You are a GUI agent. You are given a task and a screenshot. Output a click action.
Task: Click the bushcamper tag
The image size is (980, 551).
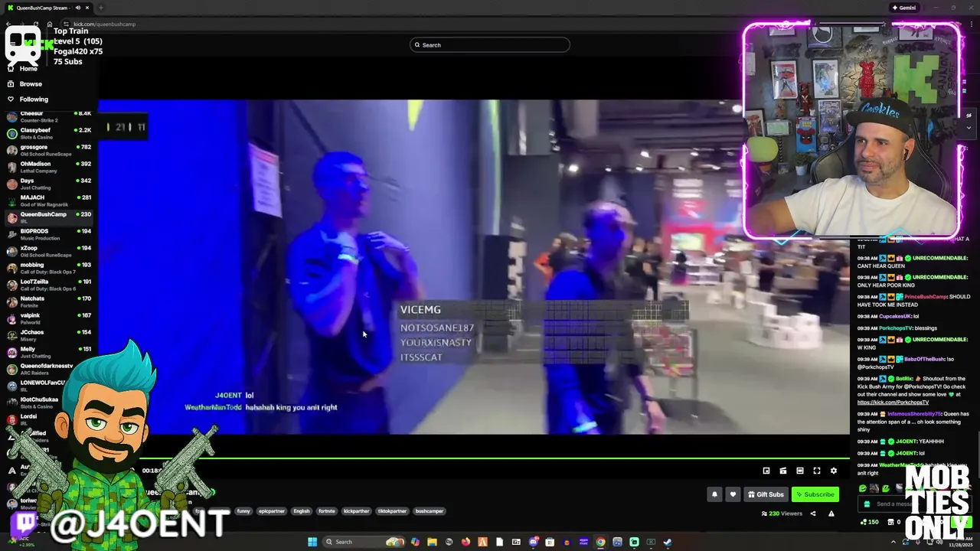tap(430, 511)
